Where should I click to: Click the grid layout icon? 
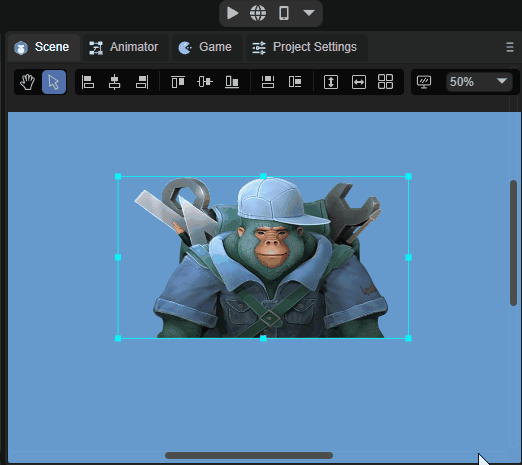385,82
